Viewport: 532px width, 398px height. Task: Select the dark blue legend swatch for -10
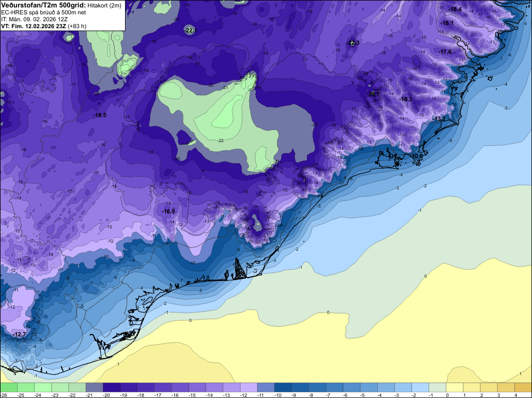(283, 387)
